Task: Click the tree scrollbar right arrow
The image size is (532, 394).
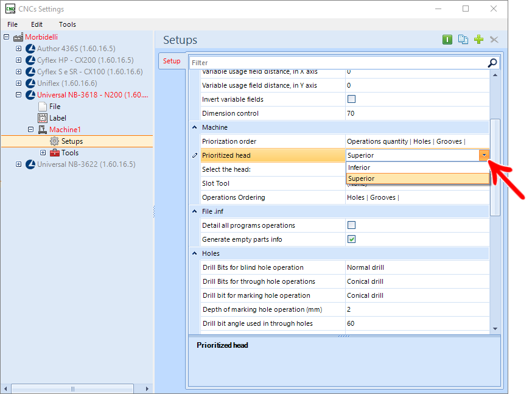Action: (147, 389)
